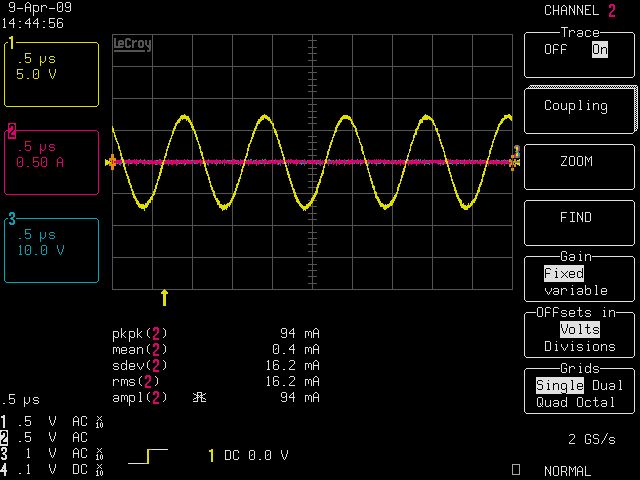Image resolution: width=640 pixels, height=480 pixels.
Task: Click the NORMAL trigger mode label
Action: pyautogui.click(x=567, y=471)
